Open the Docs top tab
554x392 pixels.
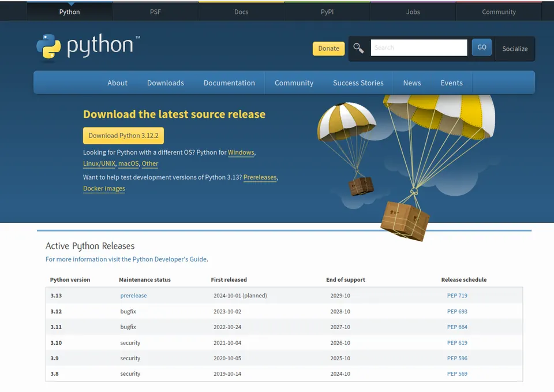coord(241,12)
